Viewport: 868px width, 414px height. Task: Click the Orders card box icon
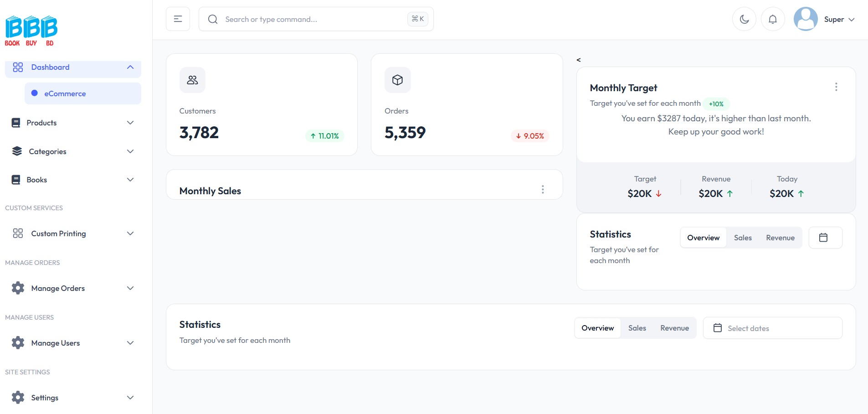397,80
